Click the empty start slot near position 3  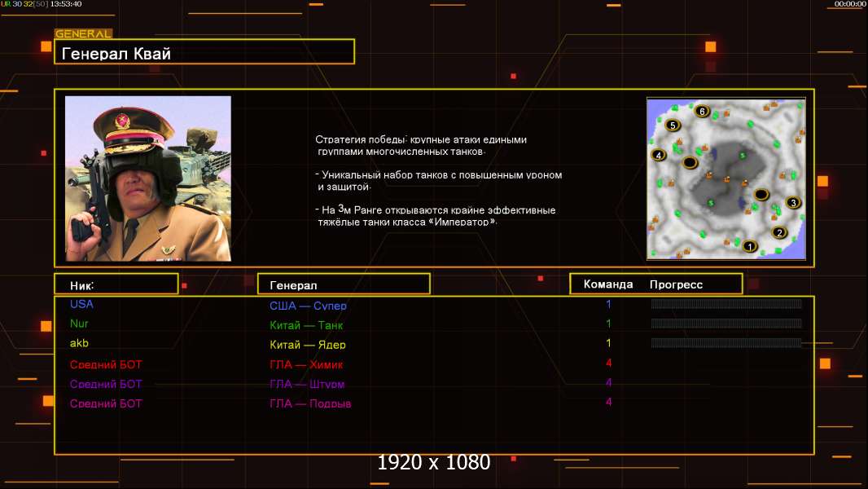[x=761, y=194]
